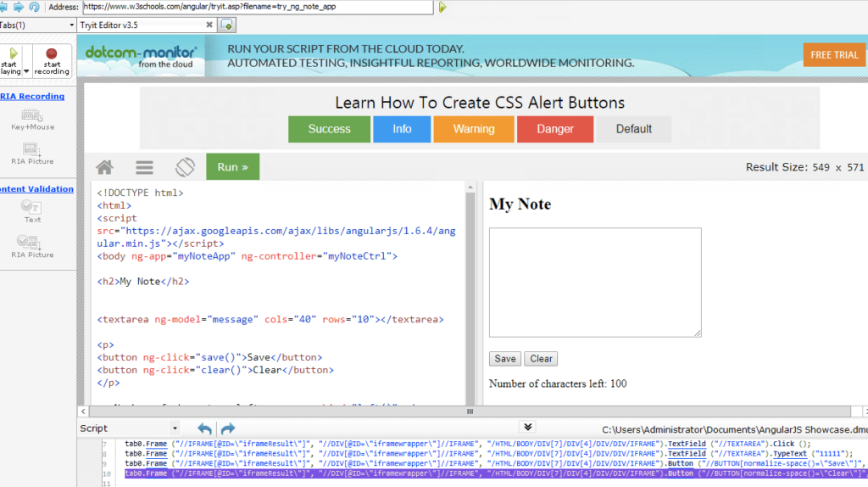Image resolution: width=868 pixels, height=487 pixels.
Task: Click the rotate orientation icon
Action: pos(185,167)
